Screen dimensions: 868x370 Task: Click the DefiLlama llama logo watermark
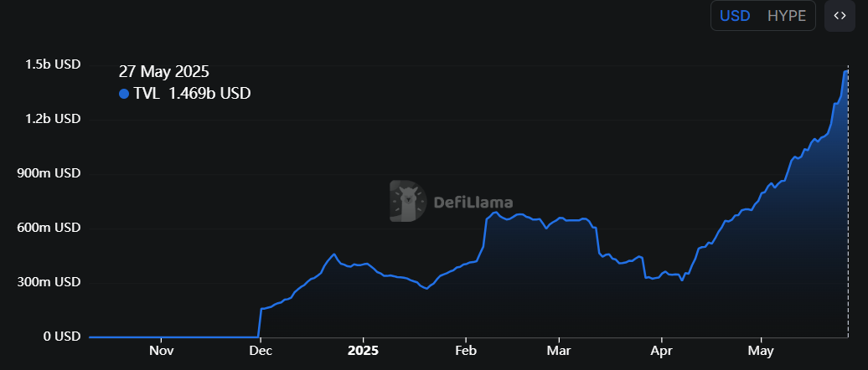click(x=408, y=201)
